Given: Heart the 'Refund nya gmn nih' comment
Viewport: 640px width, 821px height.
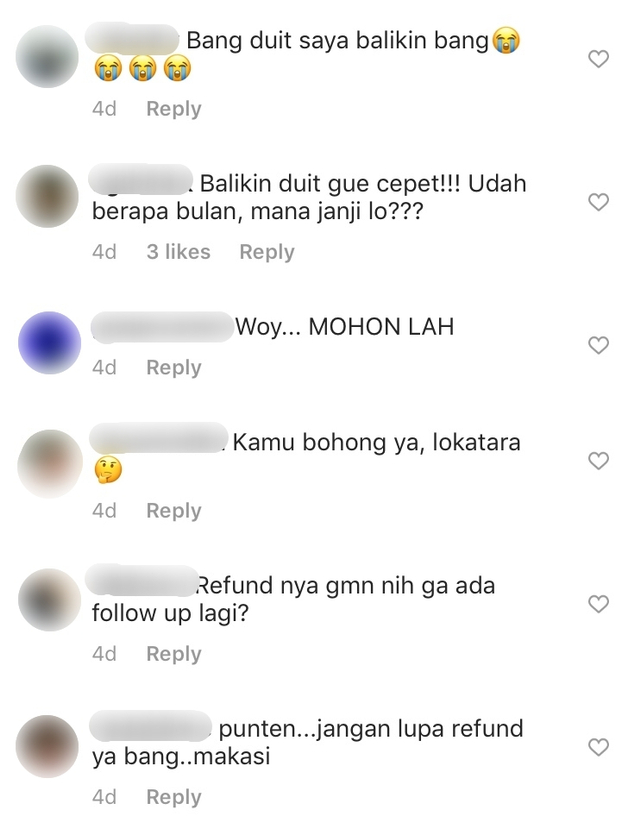Looking at the screenshot, I should [598, 604].
